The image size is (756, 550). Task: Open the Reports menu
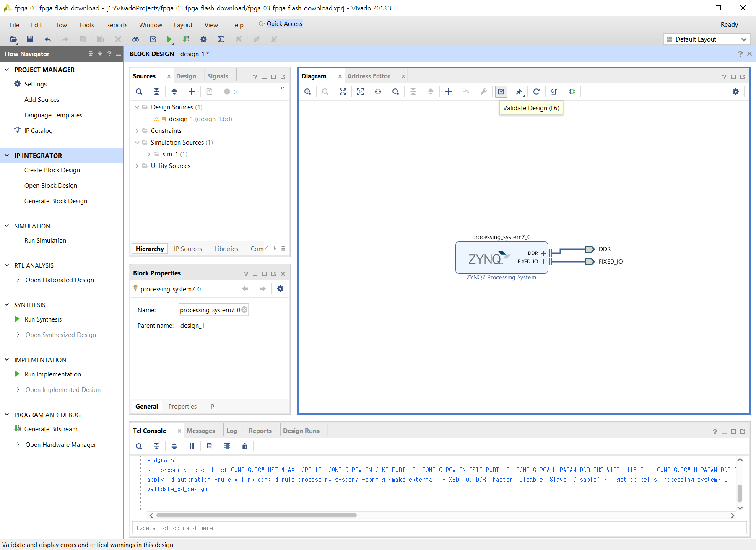click(117, 25)
